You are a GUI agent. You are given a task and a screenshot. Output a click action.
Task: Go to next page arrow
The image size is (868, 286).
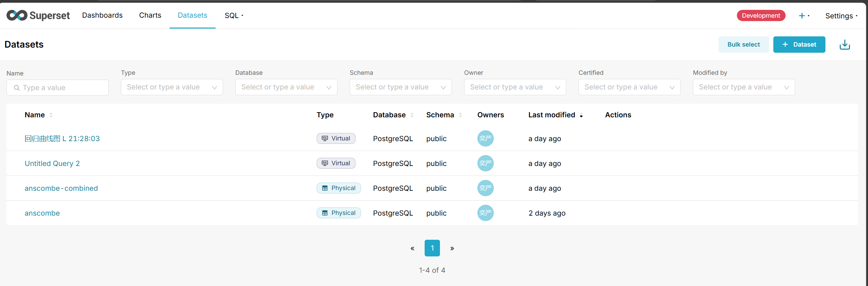[x=452, y=248]
